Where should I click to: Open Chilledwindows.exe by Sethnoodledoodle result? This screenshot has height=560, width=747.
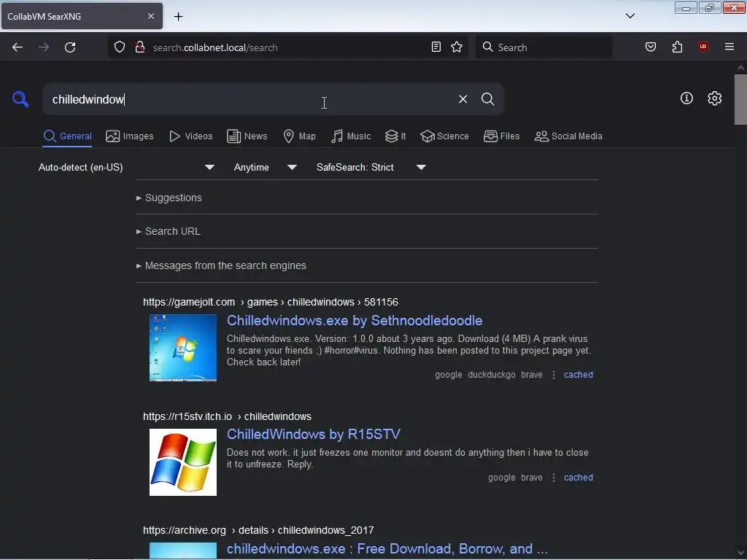coord(355,321)
